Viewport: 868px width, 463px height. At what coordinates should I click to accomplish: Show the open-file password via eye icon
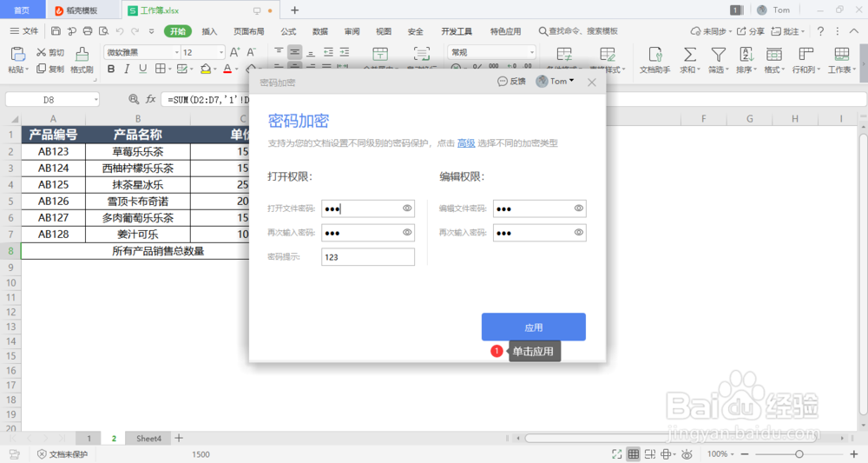[x=407, y=208]
